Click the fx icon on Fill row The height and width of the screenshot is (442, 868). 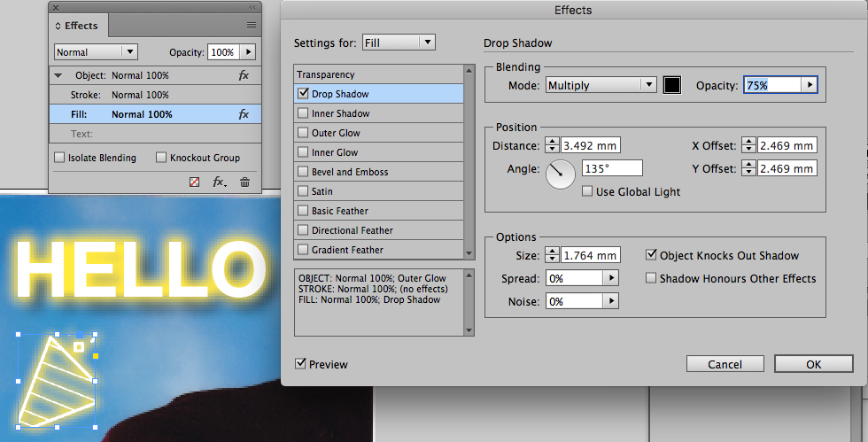pyautogui.click(x=244, y=114)
